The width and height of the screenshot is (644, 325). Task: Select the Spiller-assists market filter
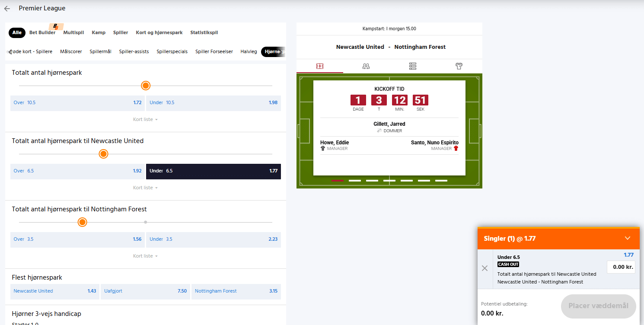134,51
